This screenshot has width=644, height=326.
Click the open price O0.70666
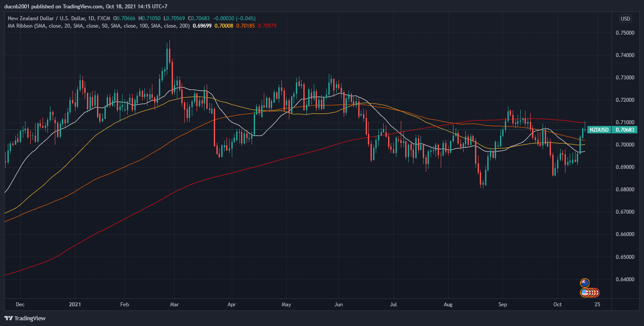(x=125, y=18)
